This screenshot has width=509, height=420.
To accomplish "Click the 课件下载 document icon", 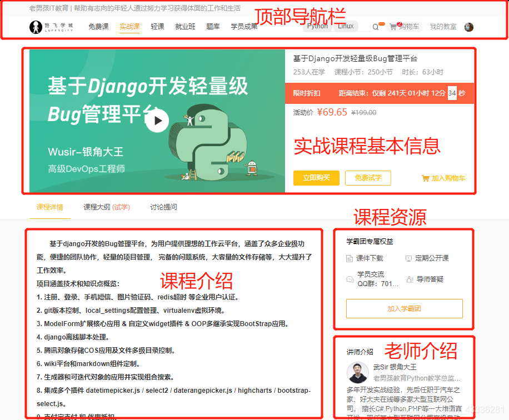I will coord(350,258).
